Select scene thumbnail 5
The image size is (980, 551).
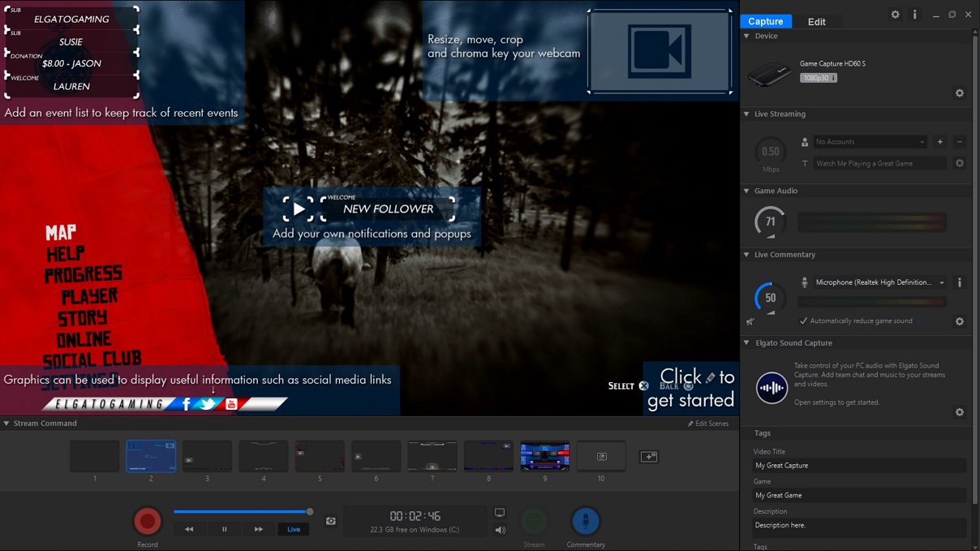(320, 456)
